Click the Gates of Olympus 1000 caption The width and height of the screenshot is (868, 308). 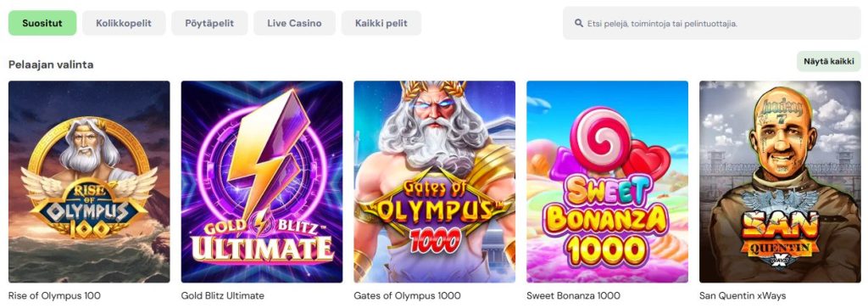tap(407, 296)
